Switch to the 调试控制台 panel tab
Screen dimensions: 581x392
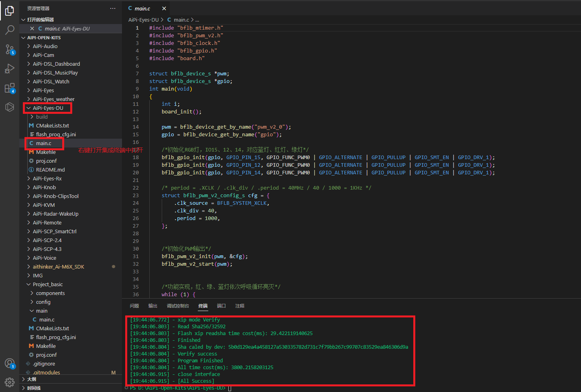(x=178, y=306)
